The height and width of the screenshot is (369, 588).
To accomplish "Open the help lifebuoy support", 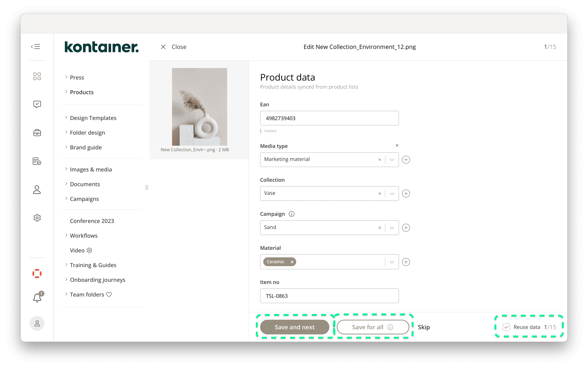I will tap(37, 273).
